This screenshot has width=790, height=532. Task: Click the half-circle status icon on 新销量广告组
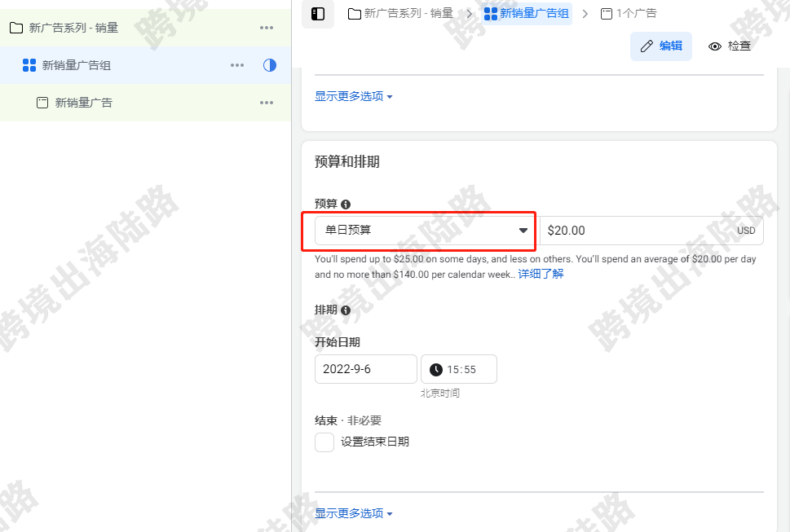pyautogui.click(x=270, y=65)
